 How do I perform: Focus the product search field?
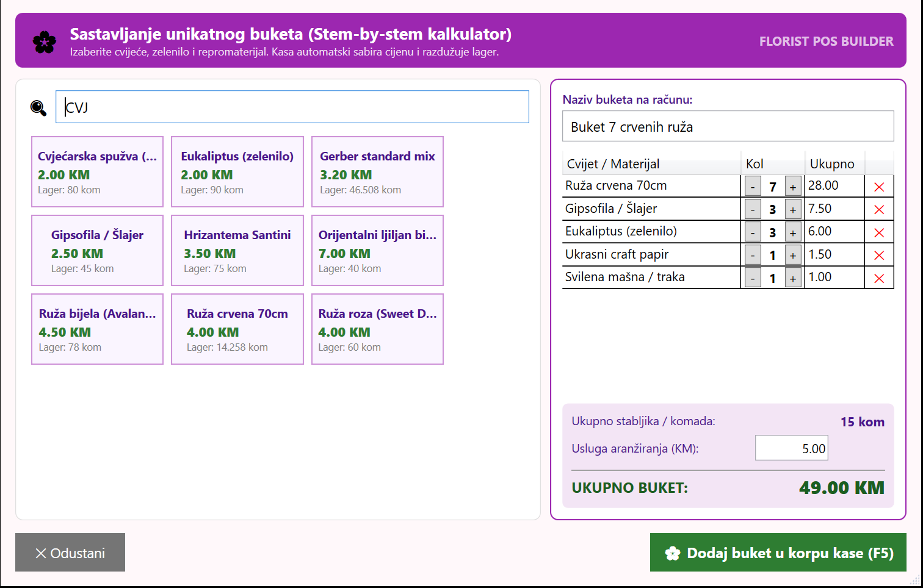pos(292,107)
